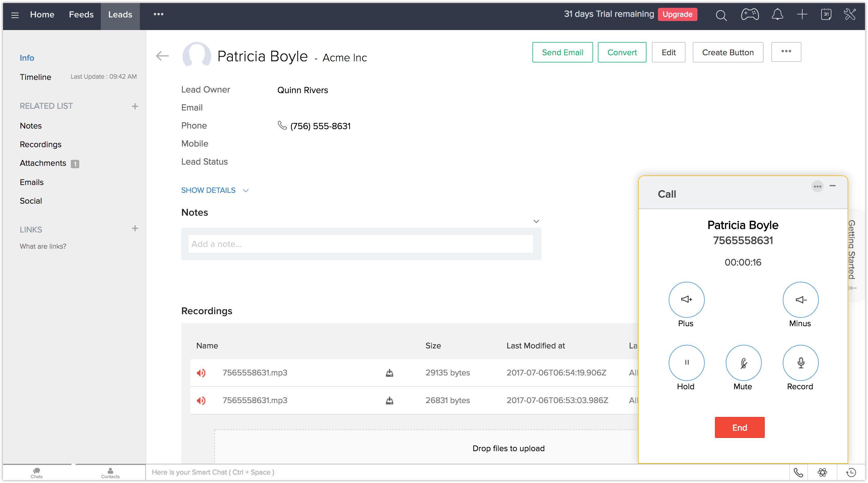
Task: Click the phone dialer icon in bottom bar
Action: [x=798, y=472]
